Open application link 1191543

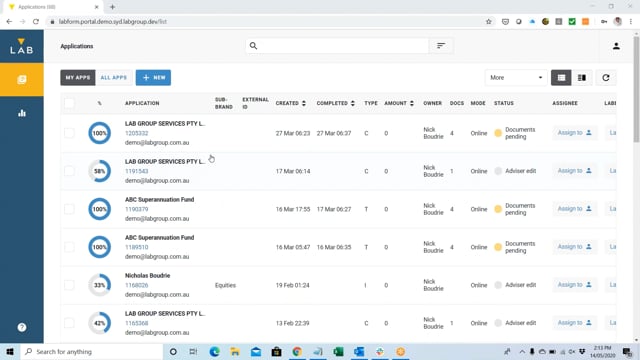[136, 171]
